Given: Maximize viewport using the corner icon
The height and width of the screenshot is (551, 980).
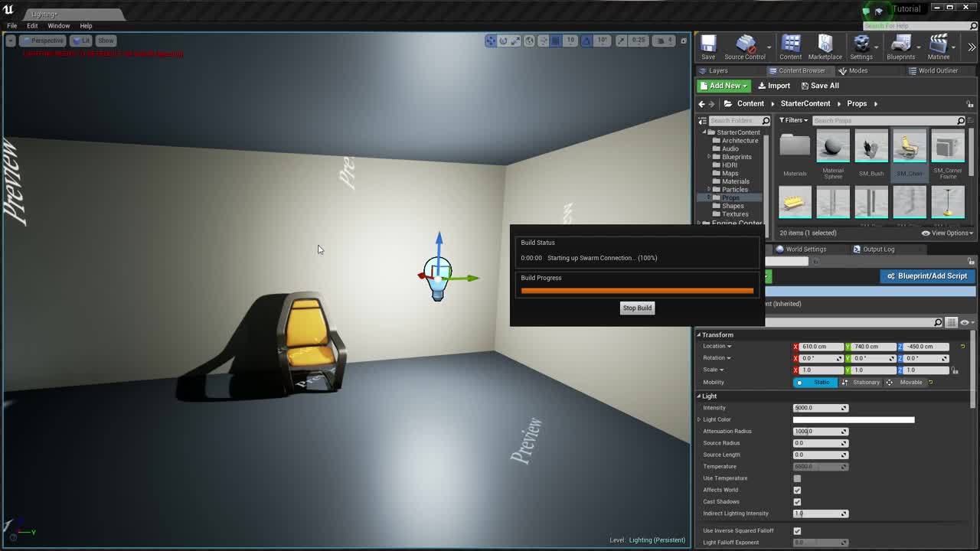Looking at the screenshot, I should 684,41.
